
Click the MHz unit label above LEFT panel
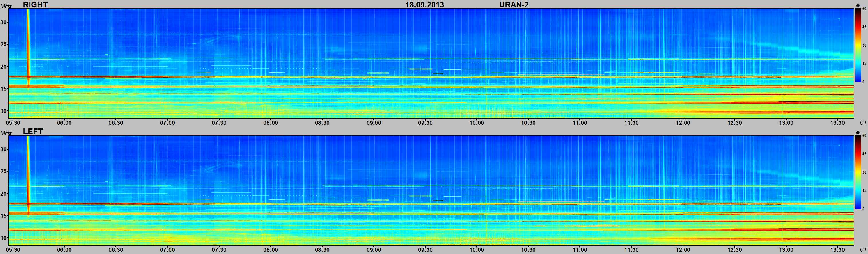6,133
